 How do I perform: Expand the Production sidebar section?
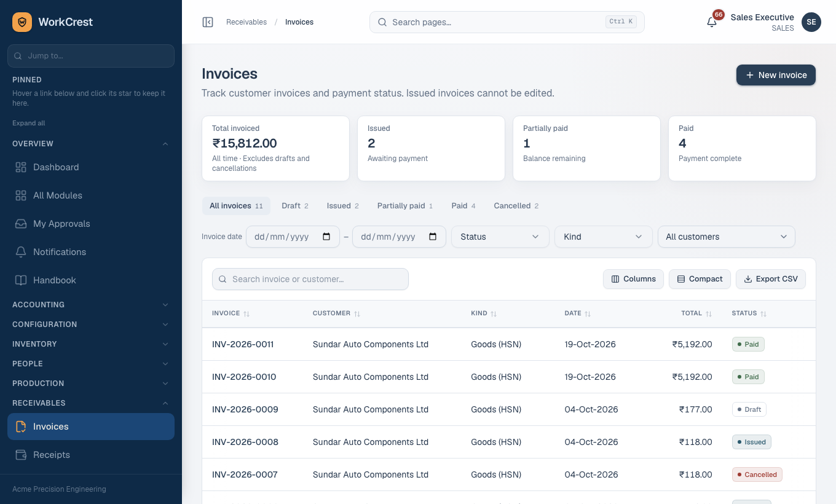pyautogui.click(x=91, y=384)
